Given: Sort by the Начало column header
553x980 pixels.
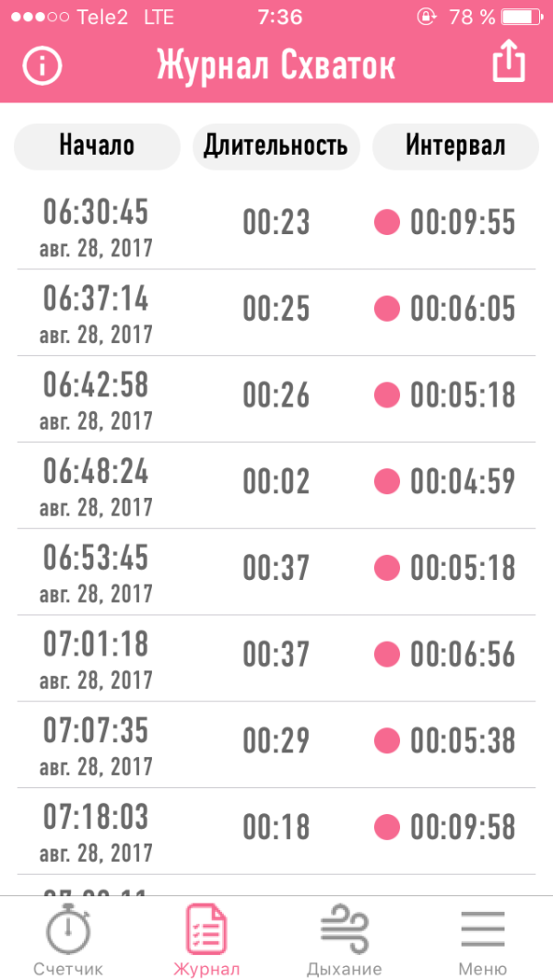Looking at the screenshot, I should click(97, 147).
